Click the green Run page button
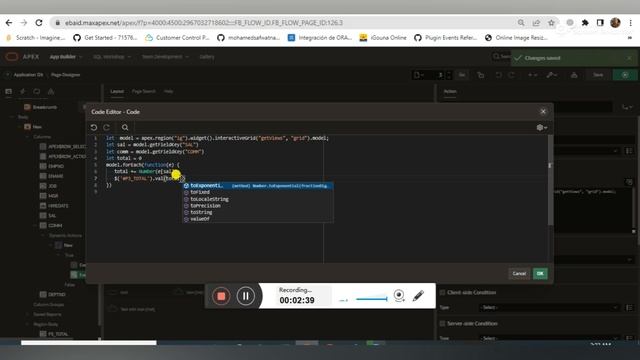Viewport: 640px width, 360px height. pyautogui.click(x=625, y=75)
